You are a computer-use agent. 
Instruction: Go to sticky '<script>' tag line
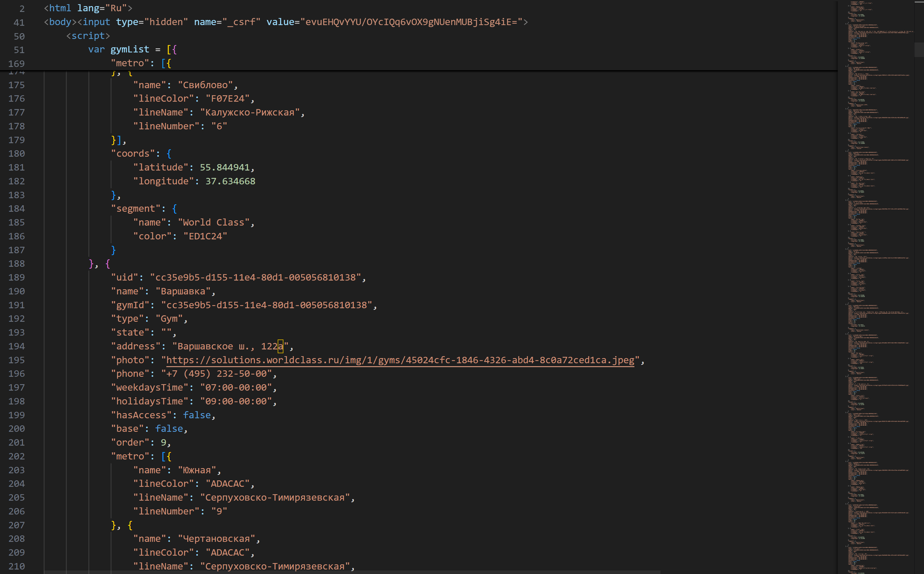[88, 36]
